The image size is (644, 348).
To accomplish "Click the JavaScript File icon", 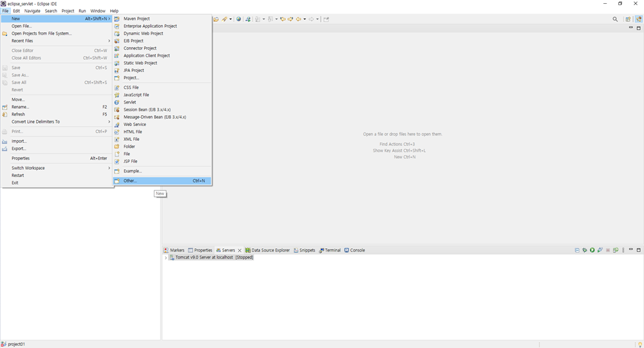I will (117, 95).
